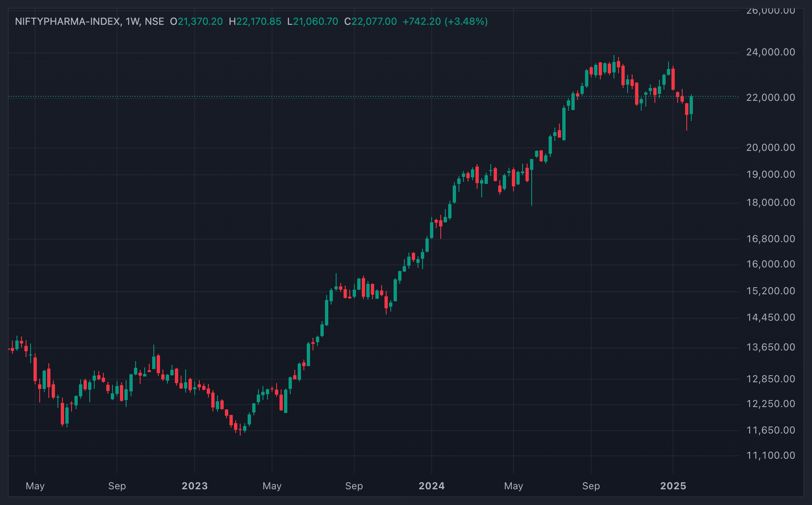Click the 1W interval label
This screenshot has width=812, height=505.
132,21
